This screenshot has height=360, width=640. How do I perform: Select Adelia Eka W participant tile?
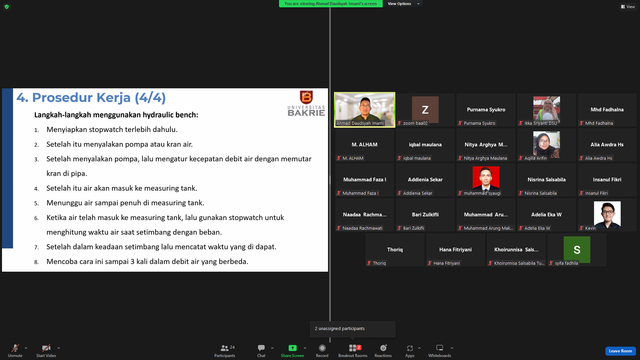coord(546,215)
